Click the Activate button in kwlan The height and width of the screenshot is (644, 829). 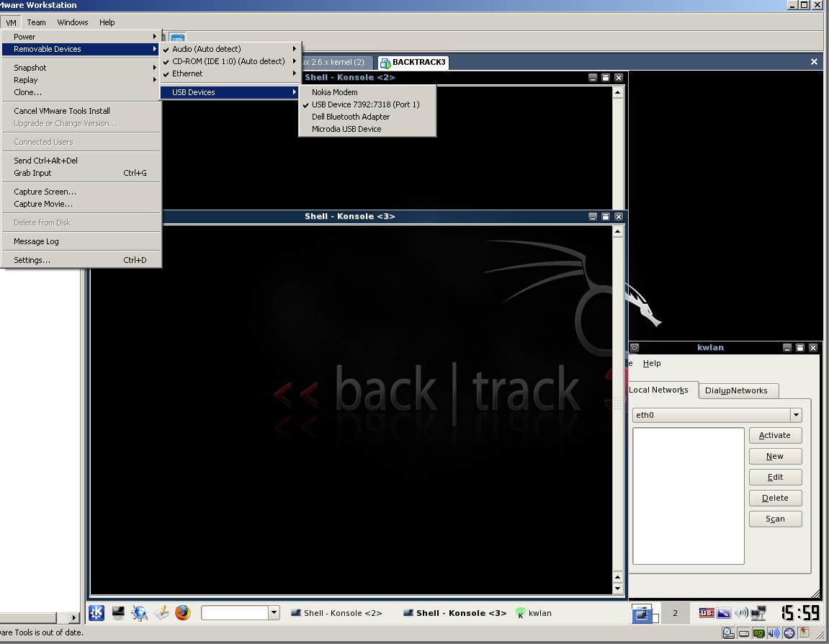[x=775, y=435]
